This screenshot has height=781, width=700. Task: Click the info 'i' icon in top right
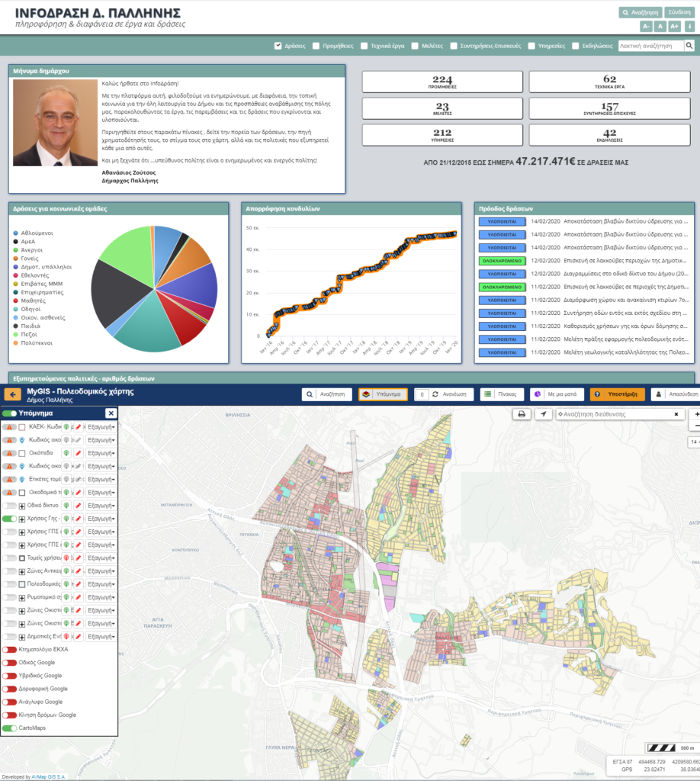coord(689,27)
